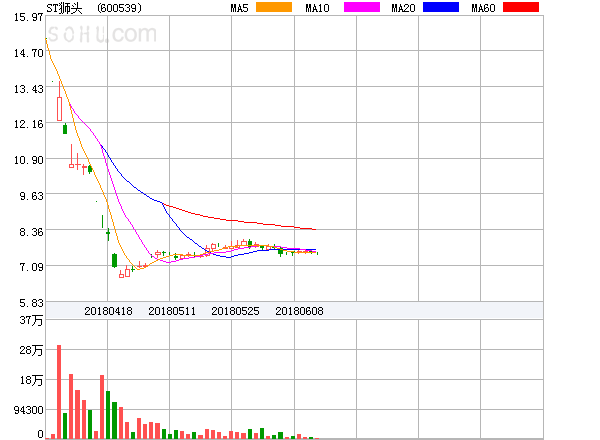
Task: Click the 28万 volume axis label
Action: 31,350
